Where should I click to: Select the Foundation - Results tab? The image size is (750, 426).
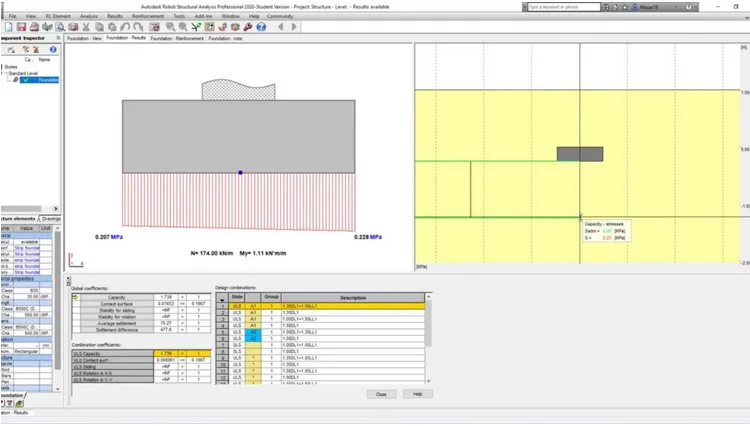click(x=126, y=38)
